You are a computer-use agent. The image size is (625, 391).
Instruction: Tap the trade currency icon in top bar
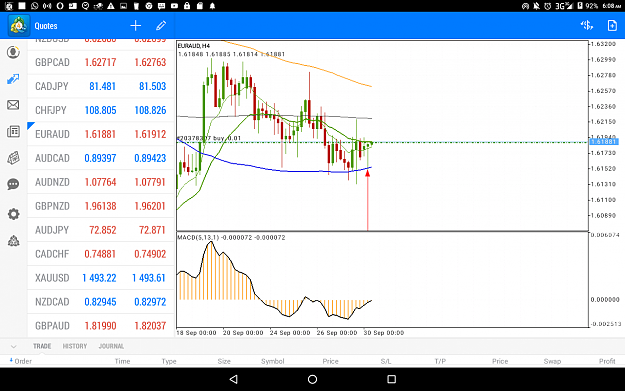[x=586, y=26]
